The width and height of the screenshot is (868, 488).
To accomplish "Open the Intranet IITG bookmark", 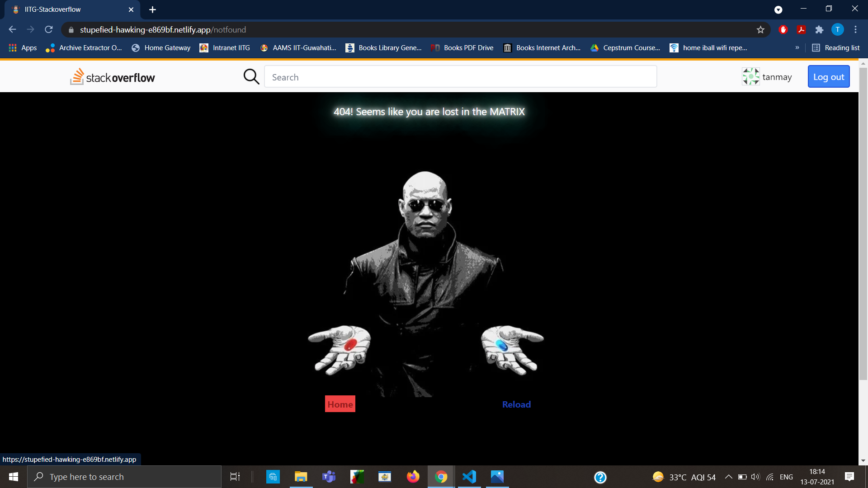I will coord(225,48).
